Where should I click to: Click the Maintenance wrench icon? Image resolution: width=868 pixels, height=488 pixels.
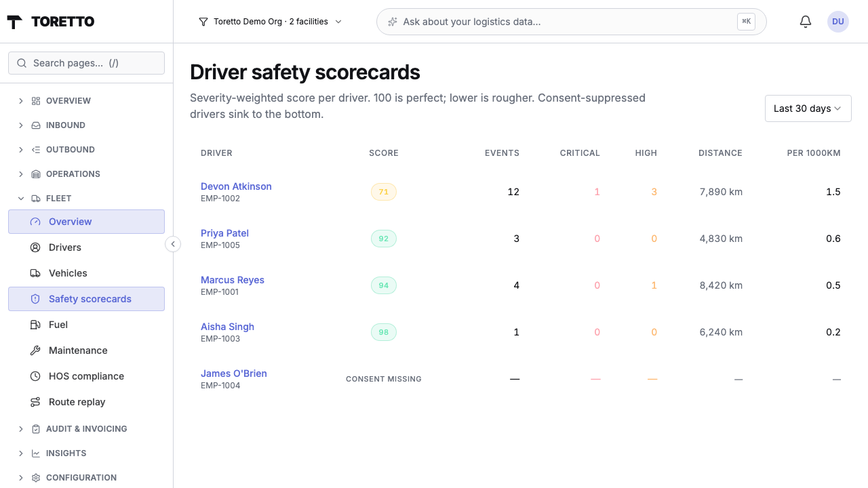35,350
